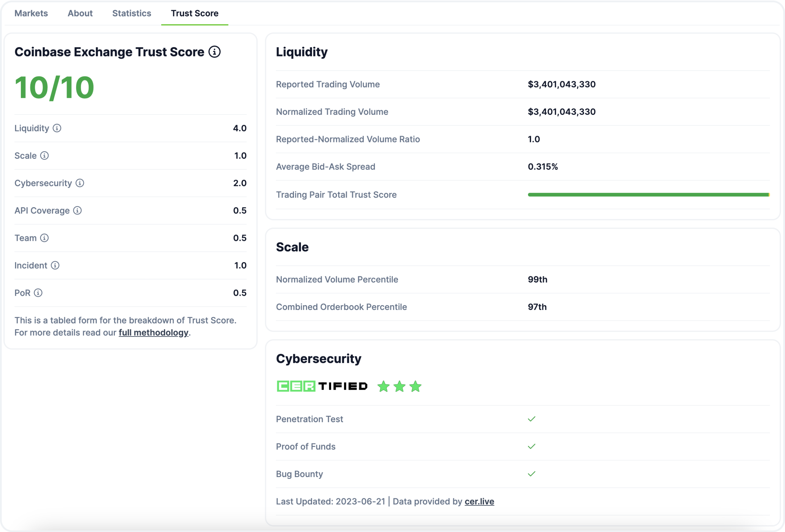Image resolution: width=785 pixels, height=532 pixels.
Task: Click the PoR info icon
Action: tap(38, 293)
